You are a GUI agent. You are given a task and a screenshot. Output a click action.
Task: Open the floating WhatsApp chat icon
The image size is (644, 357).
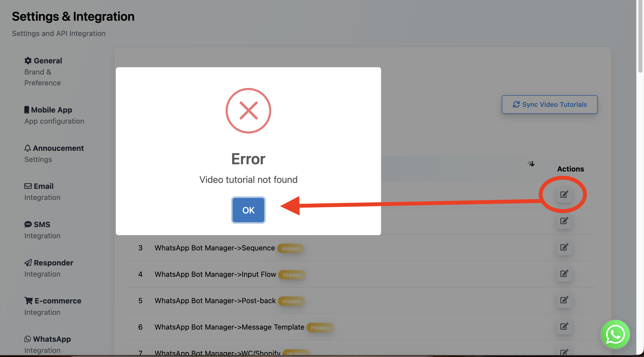[x=615, y=334]
